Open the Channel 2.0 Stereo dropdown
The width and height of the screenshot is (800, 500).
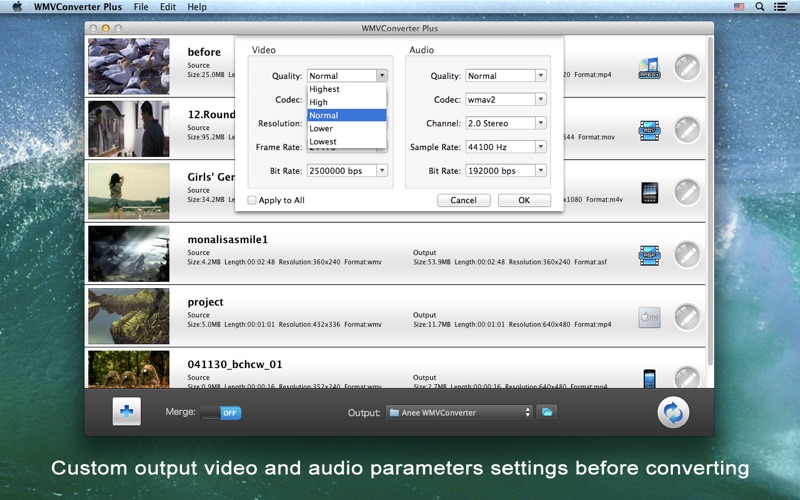506,123
